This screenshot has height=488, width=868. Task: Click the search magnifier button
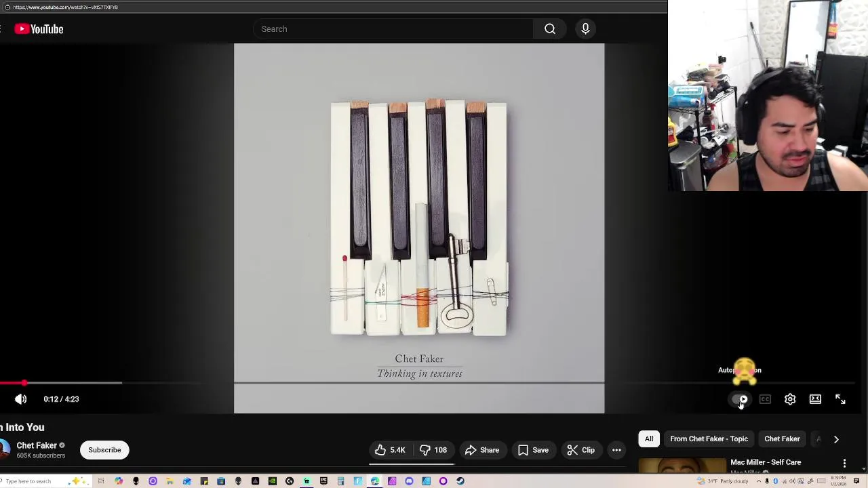click(x=550, y=29)
